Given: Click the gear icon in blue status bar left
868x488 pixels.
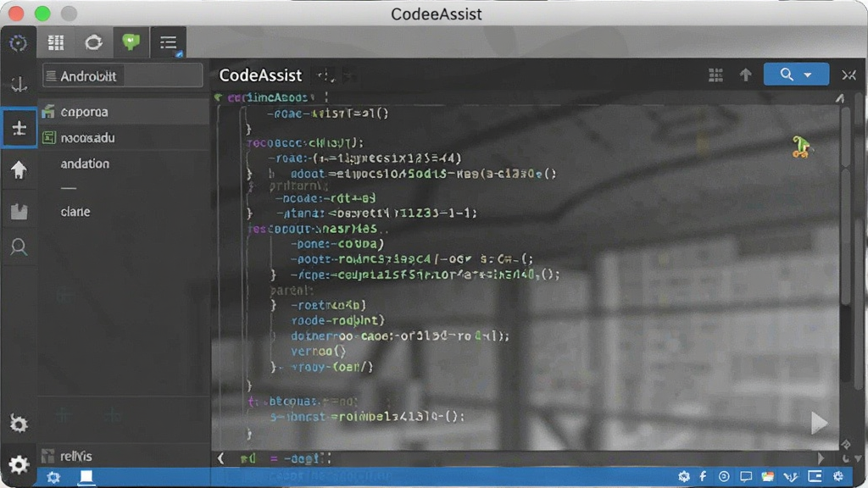Looking at the screenshot, I should (53, 477).
